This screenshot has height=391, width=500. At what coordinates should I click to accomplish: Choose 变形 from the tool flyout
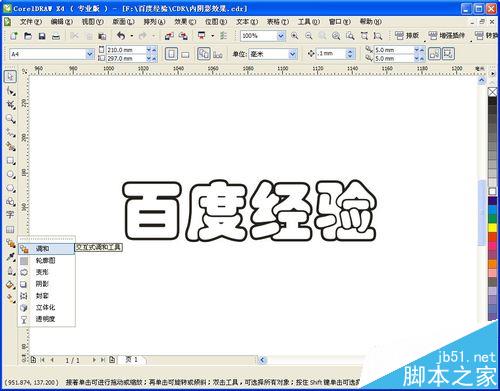coord(47,272)
